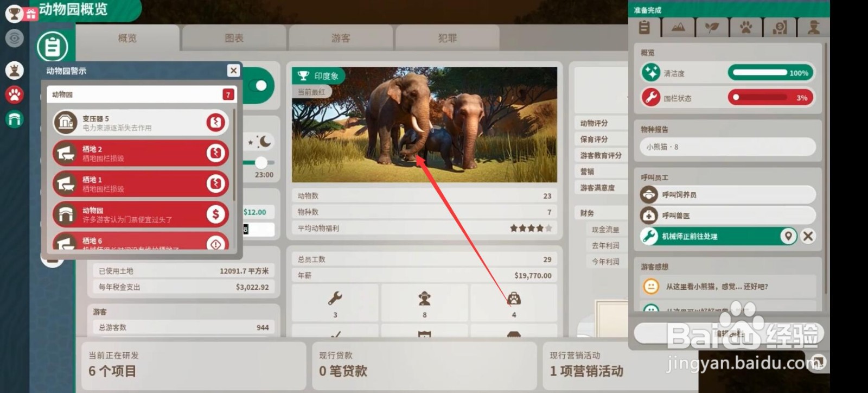Click the 清洁度 100% progress bar

[770, 72]
